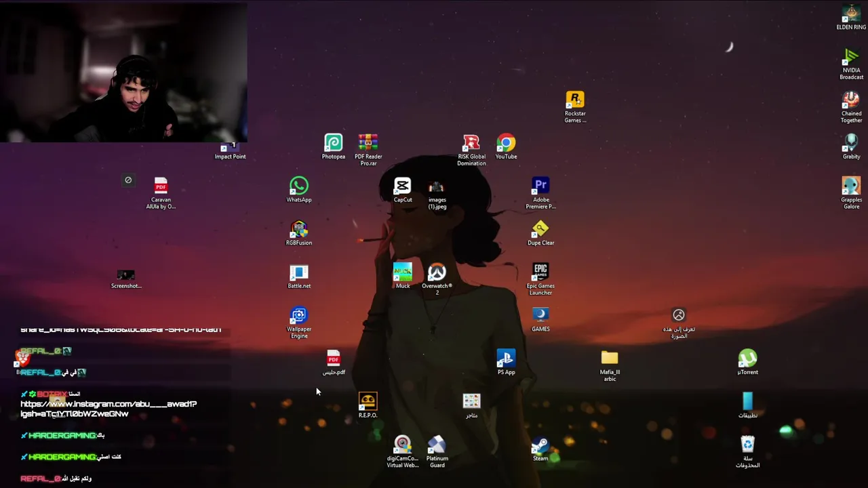
Task: Open the Dupe Clear shortcut
Action: click(x=540, y=233)
